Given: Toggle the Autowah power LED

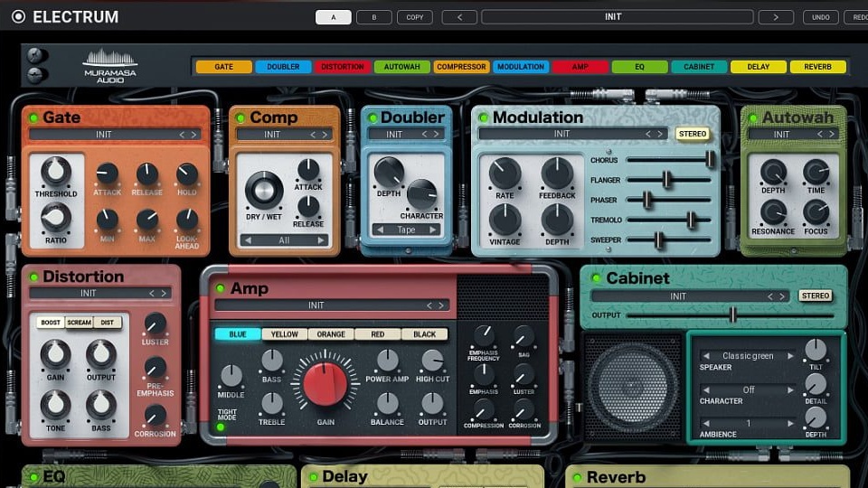Looking at the screenshot, I should [753, 117].
